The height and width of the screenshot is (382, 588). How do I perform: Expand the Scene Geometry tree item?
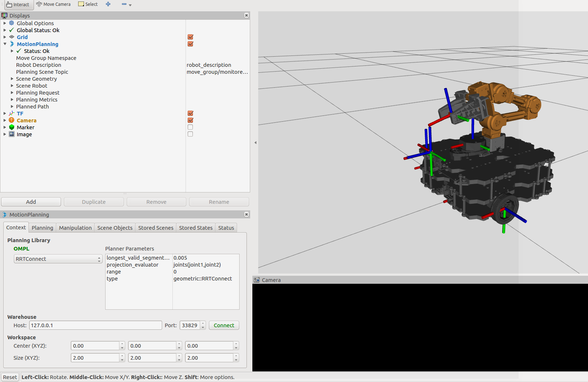(11, 79)
